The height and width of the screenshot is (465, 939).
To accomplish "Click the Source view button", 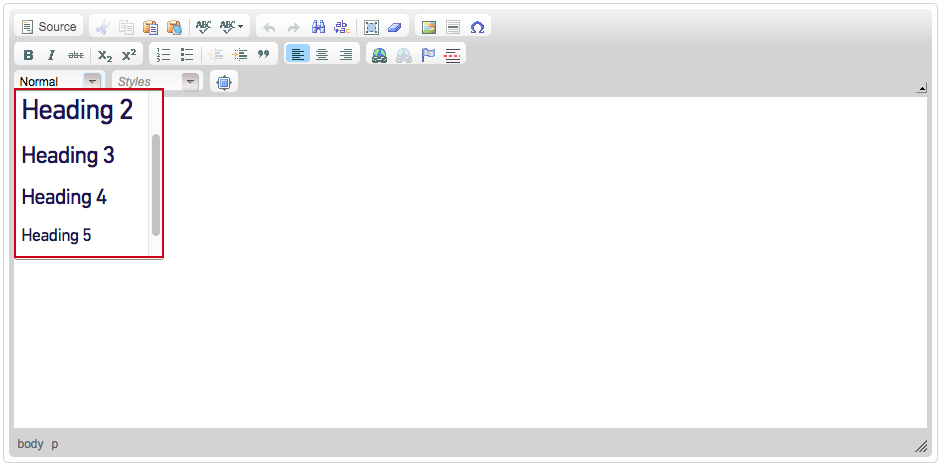I will pyautogui.click(x=49, y=27).
